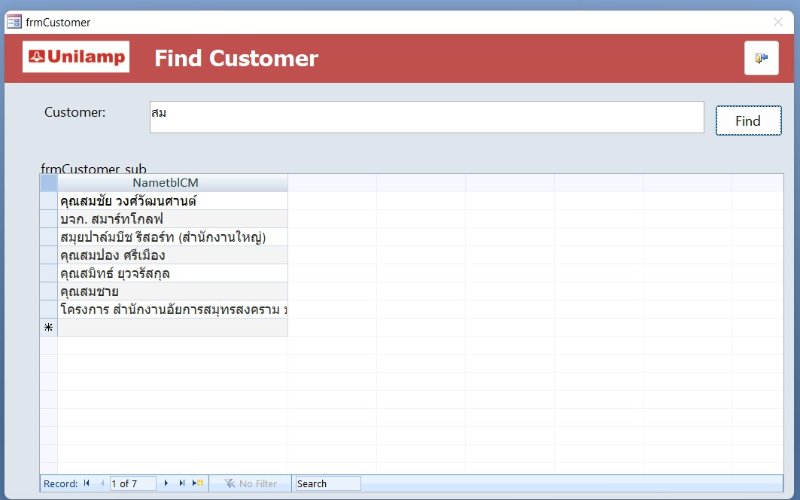Go to previous record arrow

pyautogui.click(x=101, y=483)
